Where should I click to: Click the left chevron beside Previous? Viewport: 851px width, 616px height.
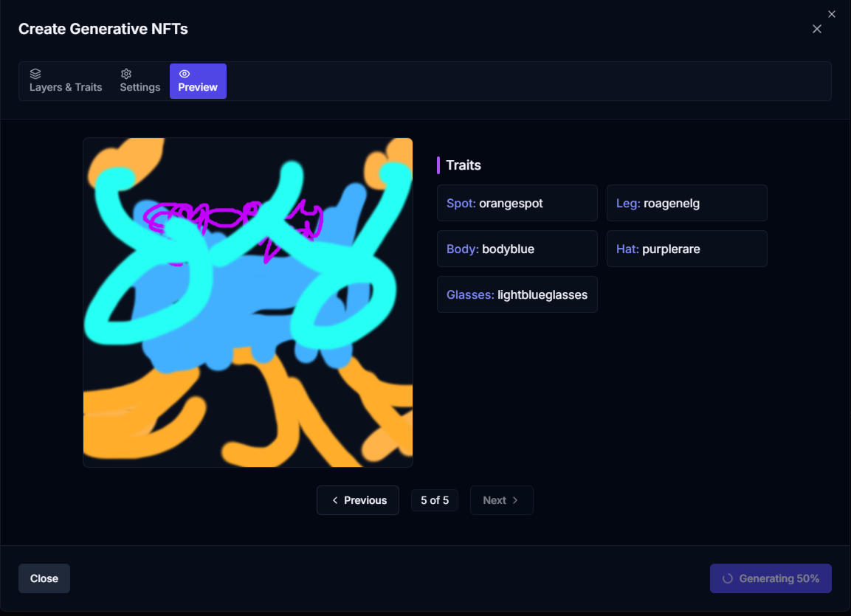(335, 500)
